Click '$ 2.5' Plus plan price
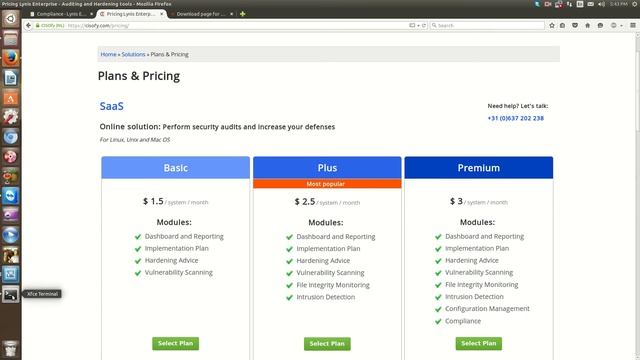Viewport: 640px width, 360px height. (305, 202)
